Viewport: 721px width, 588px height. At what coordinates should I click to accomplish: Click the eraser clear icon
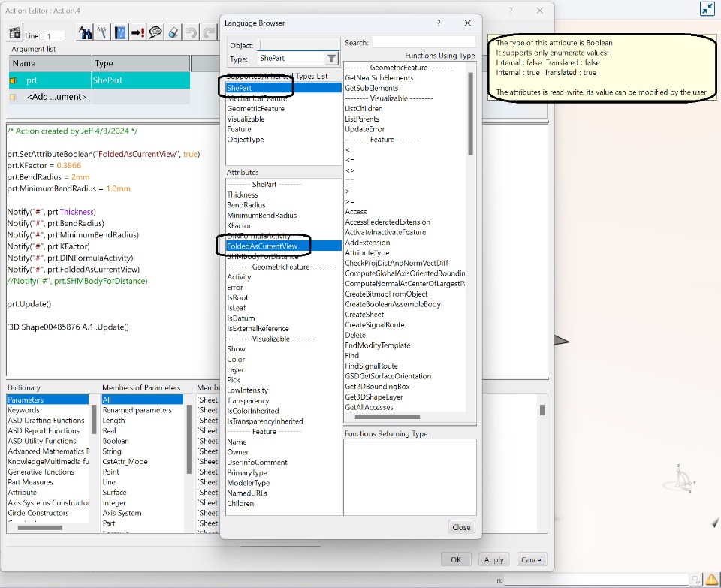click(173, 32)
